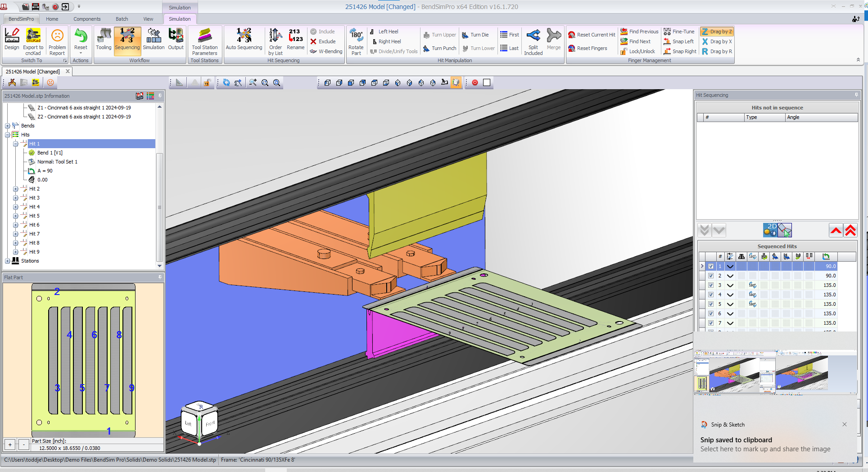Open the View ribbon tab

(148, 19)
